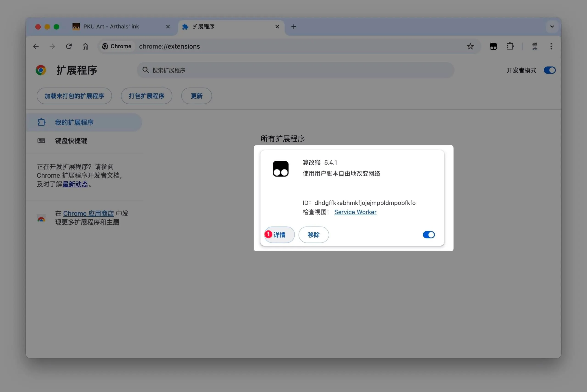Open the home page icon

[85, 46]
